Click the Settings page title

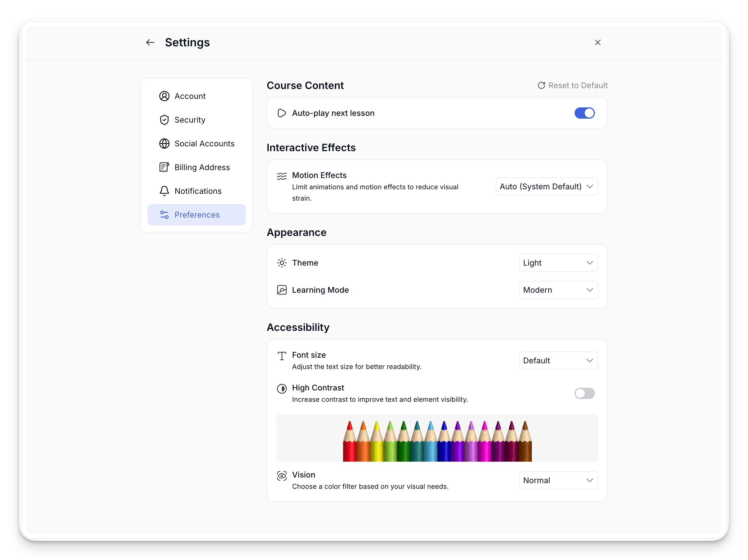pos(187,43)
